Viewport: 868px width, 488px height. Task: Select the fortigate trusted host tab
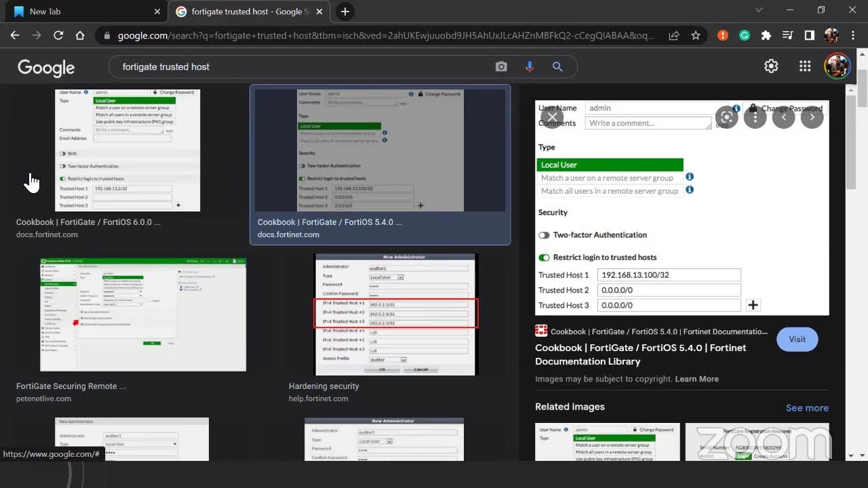pyautogui.click(x=250, y=12)
